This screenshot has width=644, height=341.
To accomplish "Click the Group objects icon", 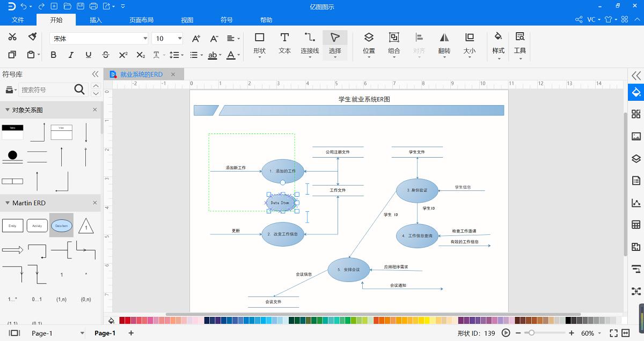I will [x=394, y=43].
